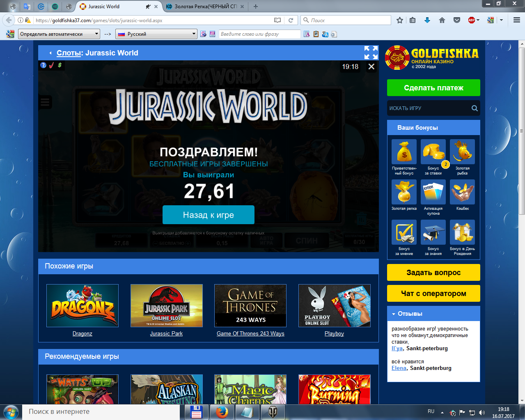
Task: Open Firefox from the taskbar
Action: click(x=222, y=412)
